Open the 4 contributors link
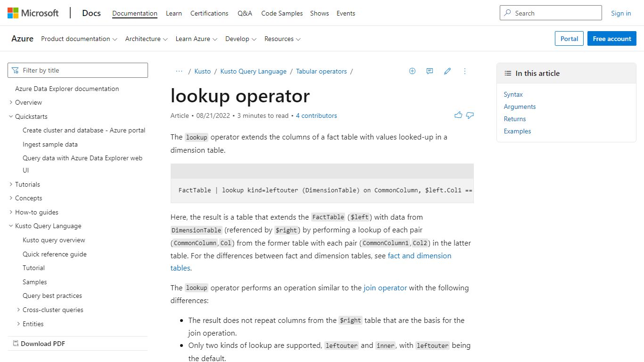Image resolution: width=644 pixels, height=362 pixels. point(316,115)
